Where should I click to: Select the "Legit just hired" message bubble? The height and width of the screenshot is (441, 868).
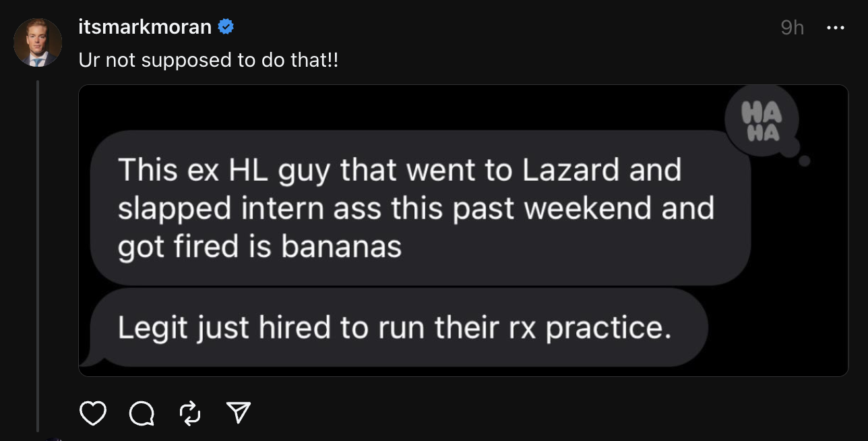point(398,328)
